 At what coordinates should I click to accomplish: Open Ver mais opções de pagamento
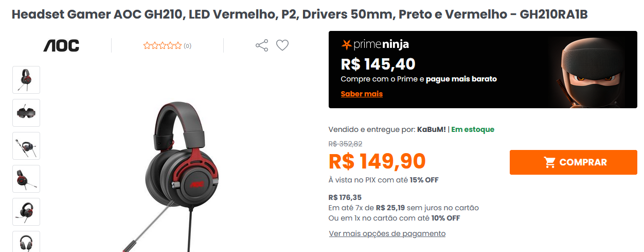coord(387,233)
